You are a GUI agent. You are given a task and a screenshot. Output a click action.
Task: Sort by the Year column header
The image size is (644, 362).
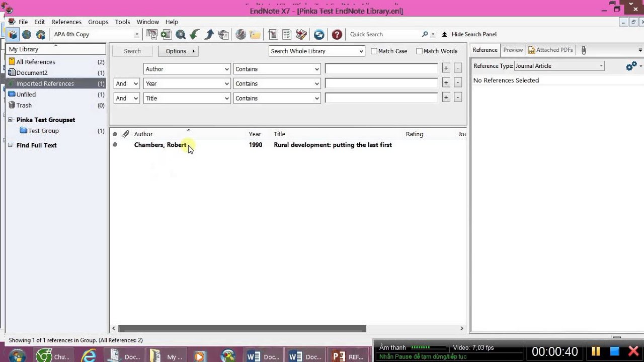(255, 134)
